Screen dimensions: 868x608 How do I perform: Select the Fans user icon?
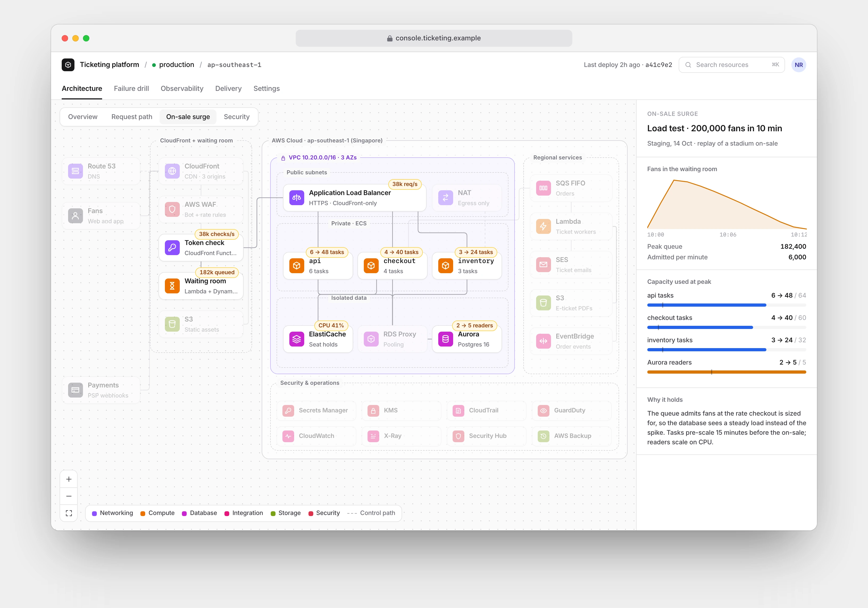point(75,216)
